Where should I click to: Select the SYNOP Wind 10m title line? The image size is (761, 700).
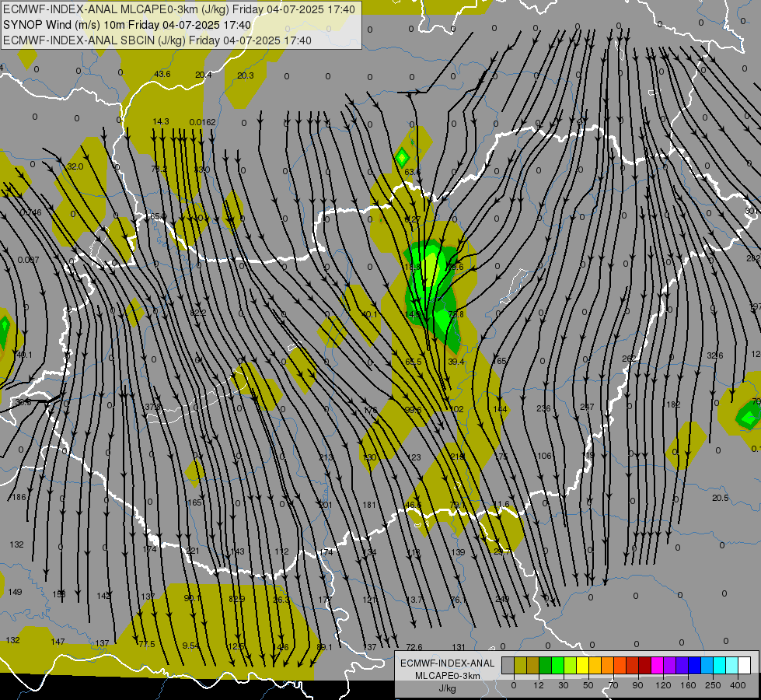pos(127,25)
